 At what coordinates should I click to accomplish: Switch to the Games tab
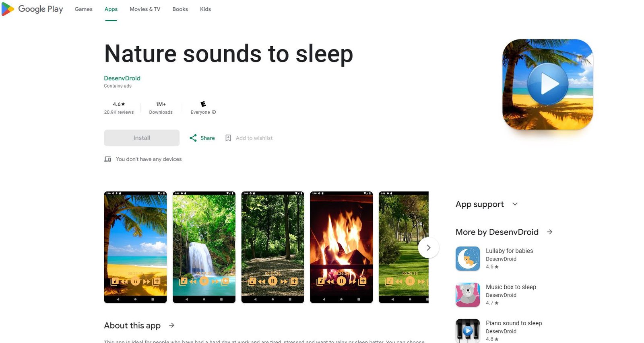click(x=83, y=9)
